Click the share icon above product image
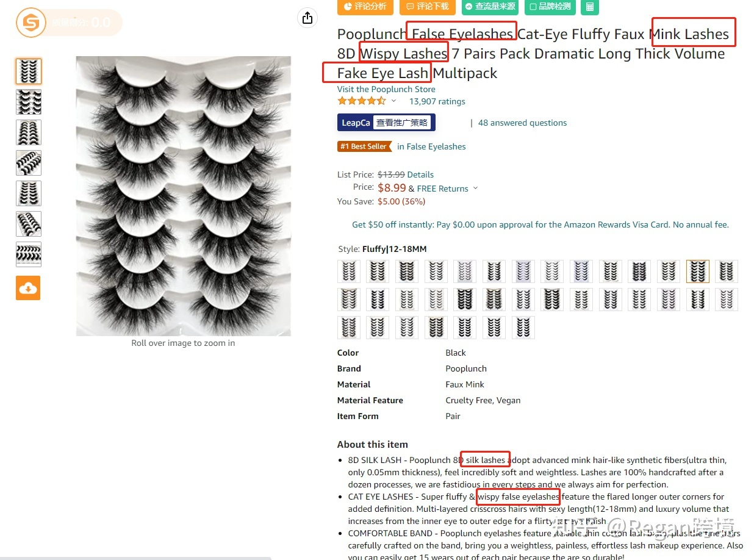This screenshot has height=560, width=754. [307, 18]
